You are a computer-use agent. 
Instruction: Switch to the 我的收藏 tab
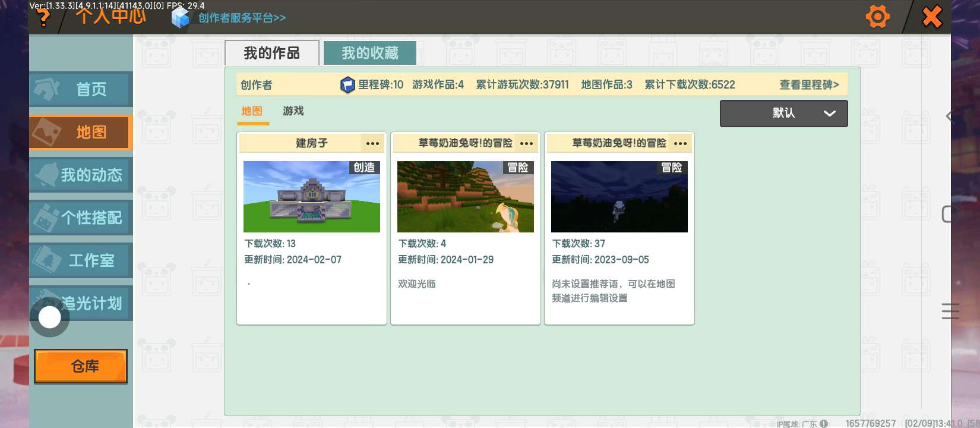tap(370, 53)
